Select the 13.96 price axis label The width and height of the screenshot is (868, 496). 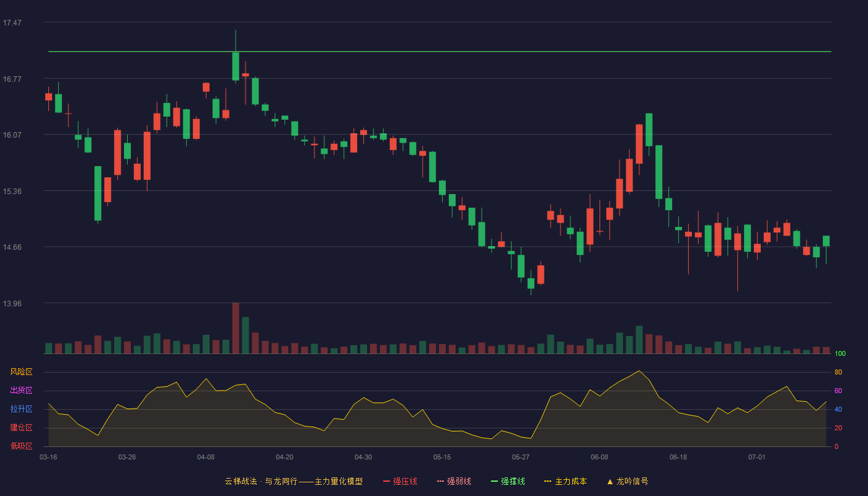click(12, 303)
